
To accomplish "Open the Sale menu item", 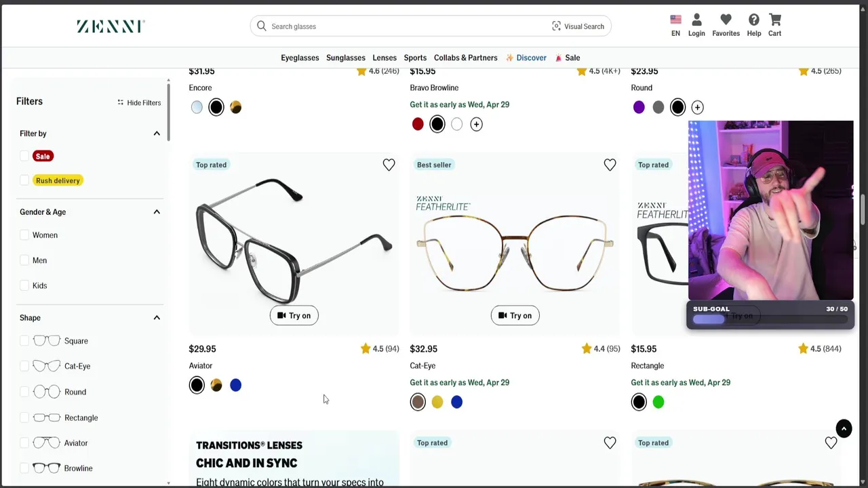I will point(568,58).
